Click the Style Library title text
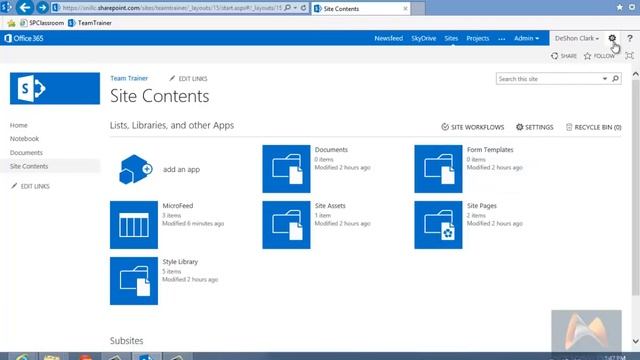640x360 pixels. click(x=180, y=262)
